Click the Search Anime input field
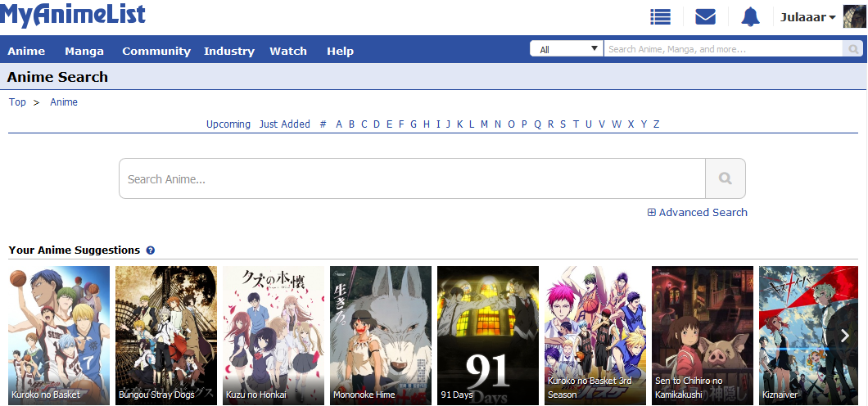Viewport: 868px width, 406px height. click(412, 178)
